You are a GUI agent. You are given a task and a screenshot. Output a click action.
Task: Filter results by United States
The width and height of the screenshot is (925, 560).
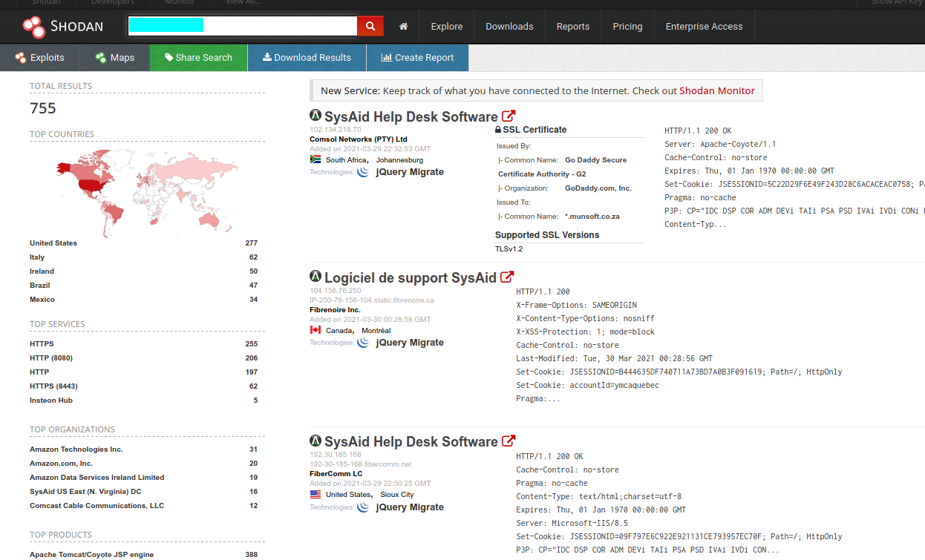pyautogui.click(x=53, y=243)
